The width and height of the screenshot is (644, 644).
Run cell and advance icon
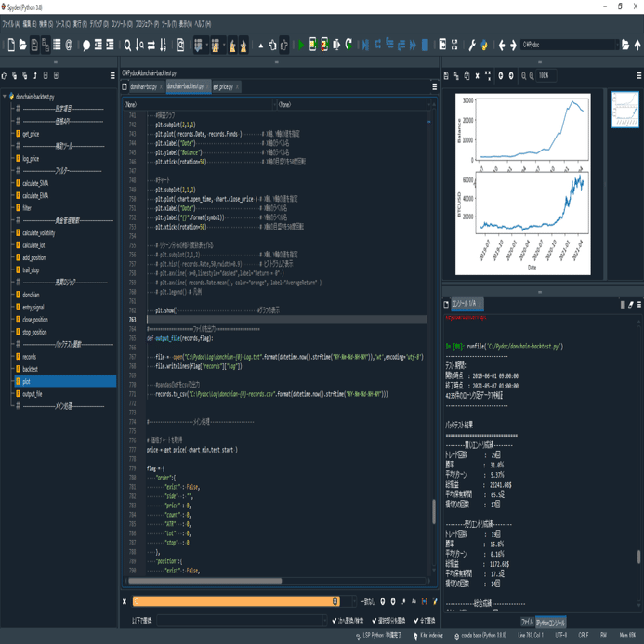(324, 45)
